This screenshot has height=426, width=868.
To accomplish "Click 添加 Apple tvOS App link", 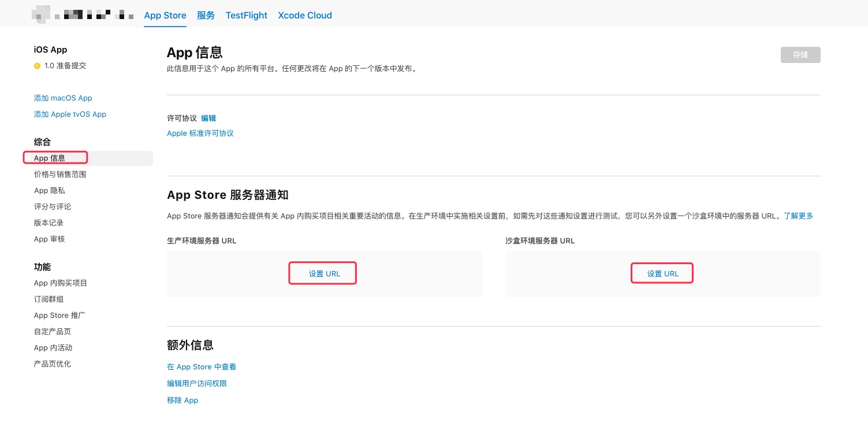I will coord(70,114).
